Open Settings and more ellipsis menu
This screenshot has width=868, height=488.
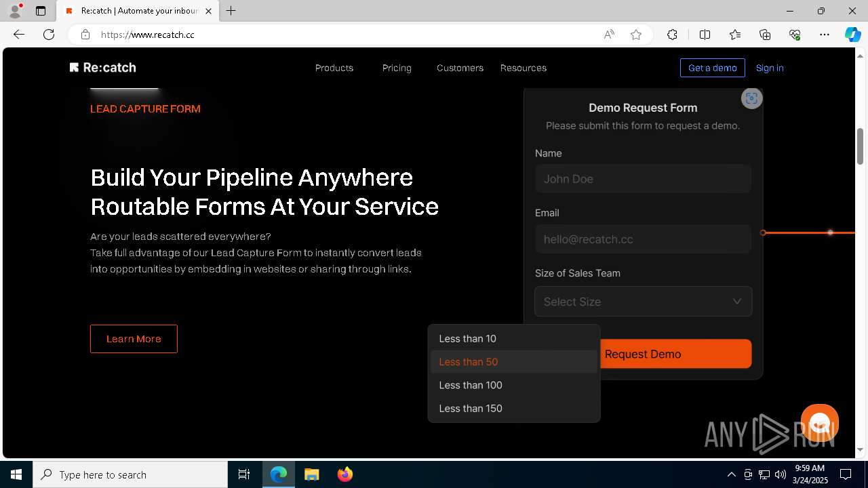pos(825,35)
